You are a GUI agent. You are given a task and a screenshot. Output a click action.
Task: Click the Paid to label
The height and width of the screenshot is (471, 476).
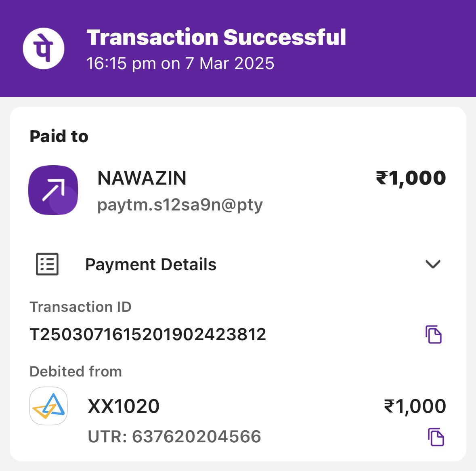pos(59,137)
